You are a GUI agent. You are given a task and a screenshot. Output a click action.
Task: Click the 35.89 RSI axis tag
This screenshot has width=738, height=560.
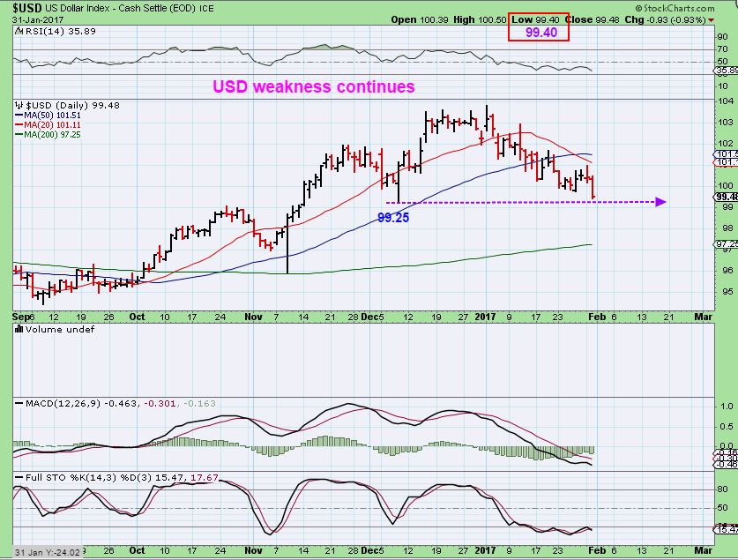[x=727, y=71]
